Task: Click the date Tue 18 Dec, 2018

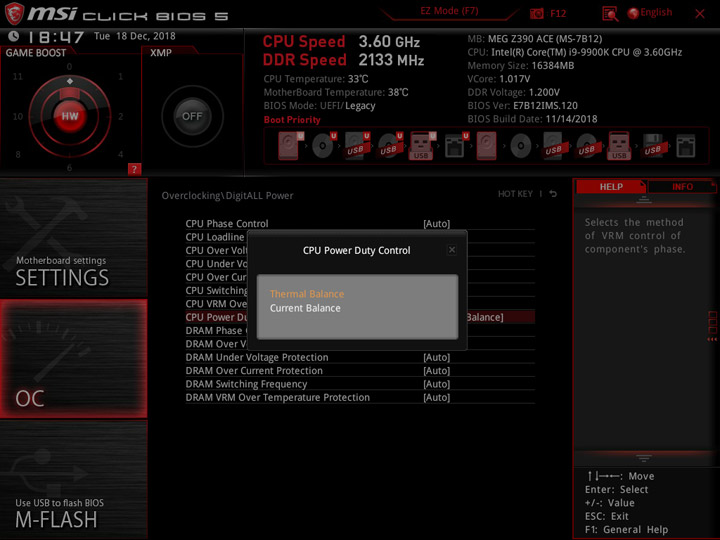Action: (x=135, y=36)
